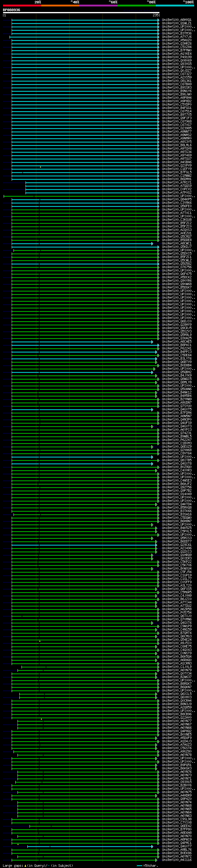Select hit UniRef100_B4M5R4
This screenshot has width=197, height=868.
tap(177, 396)
